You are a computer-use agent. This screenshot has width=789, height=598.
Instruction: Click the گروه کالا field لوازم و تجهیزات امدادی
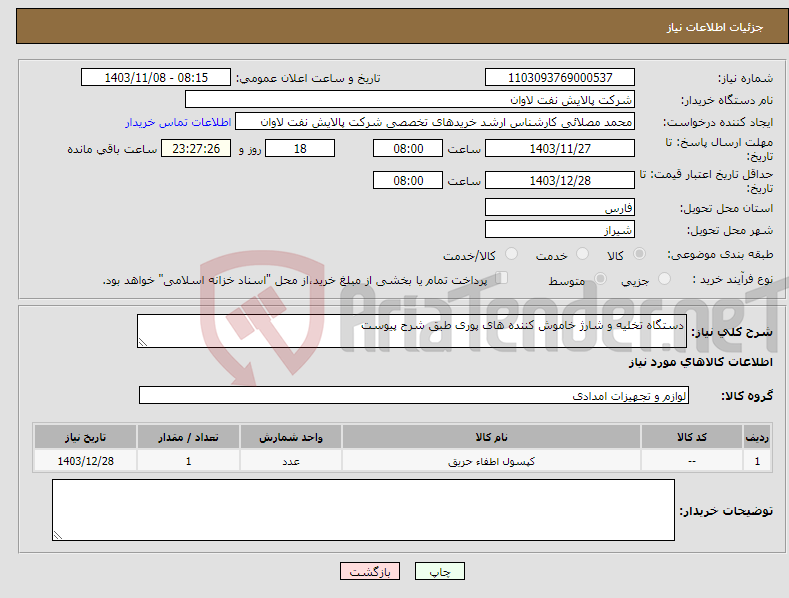(x=414, y=395)
